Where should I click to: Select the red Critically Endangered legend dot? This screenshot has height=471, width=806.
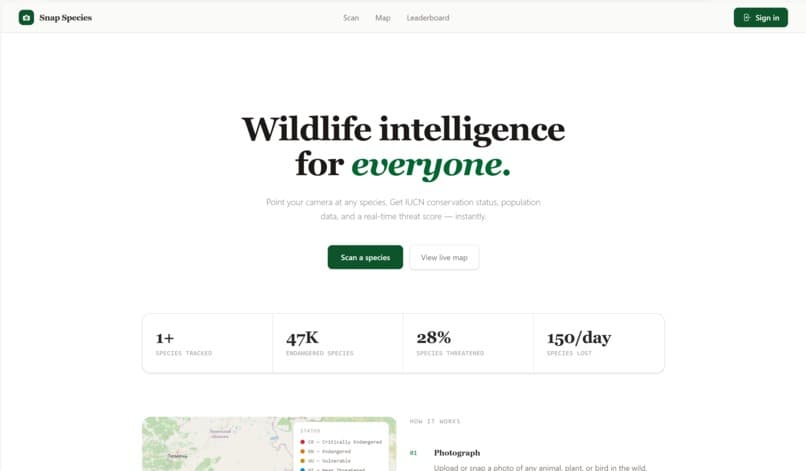pyautogui.click(x=302, y=442)
